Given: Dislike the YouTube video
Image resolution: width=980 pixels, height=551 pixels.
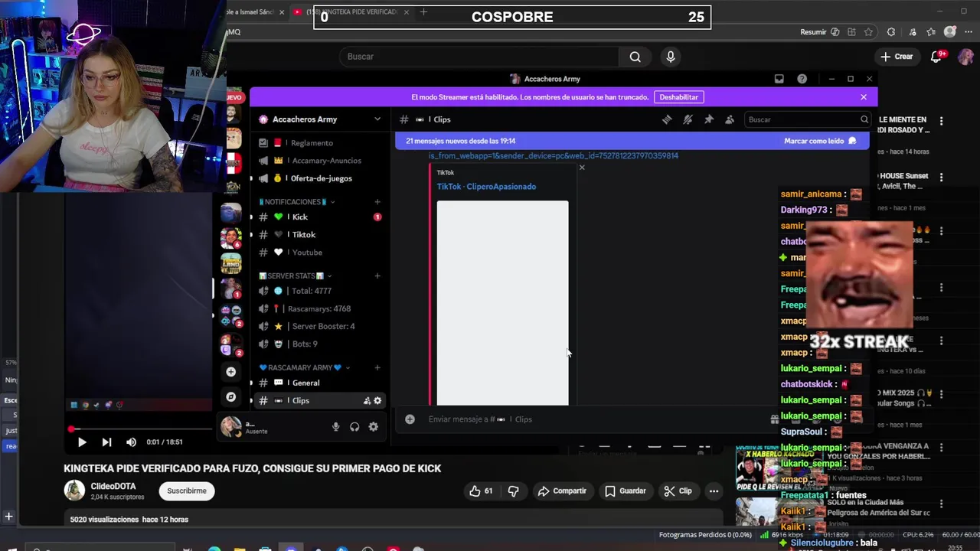Looking at the screenshot, I should 514,491.
